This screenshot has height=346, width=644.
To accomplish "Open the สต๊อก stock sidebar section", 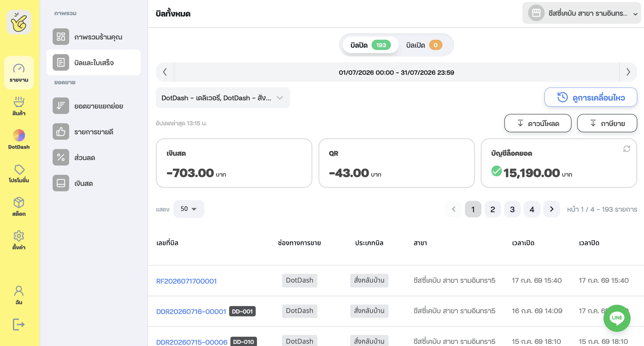I will 19,207.
